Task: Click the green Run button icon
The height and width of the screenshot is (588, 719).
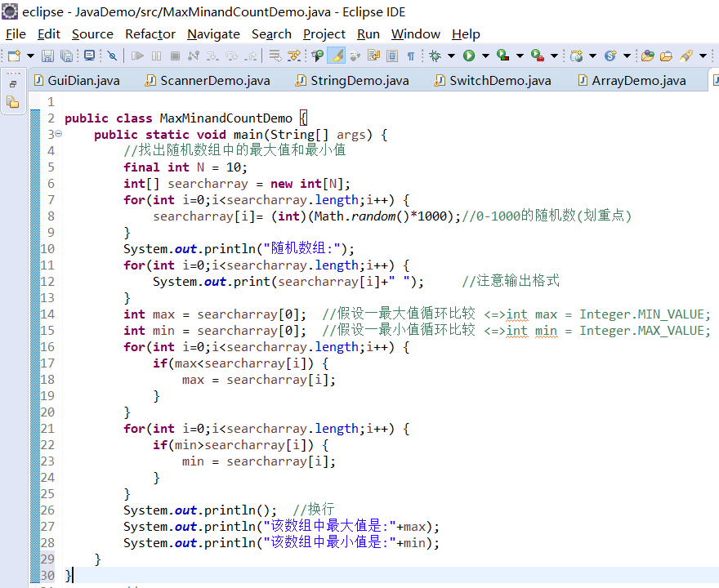Action: [469, 56]
